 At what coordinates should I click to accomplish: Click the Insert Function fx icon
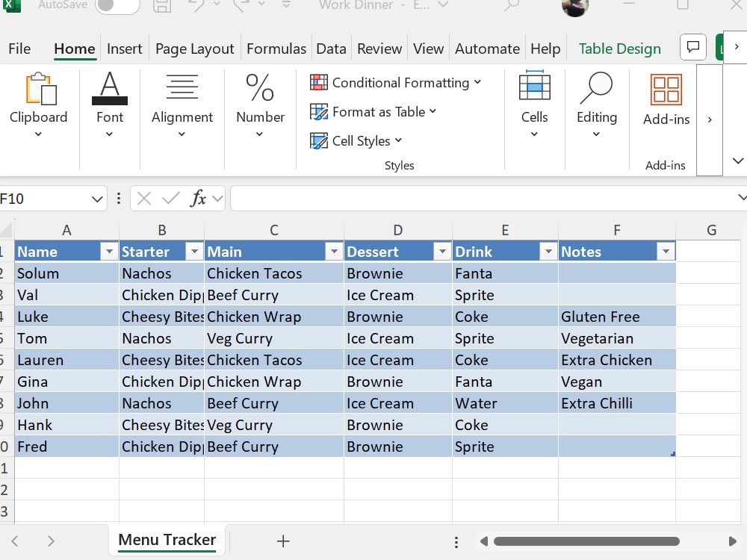pyautogui.click(x=198, y=198)
